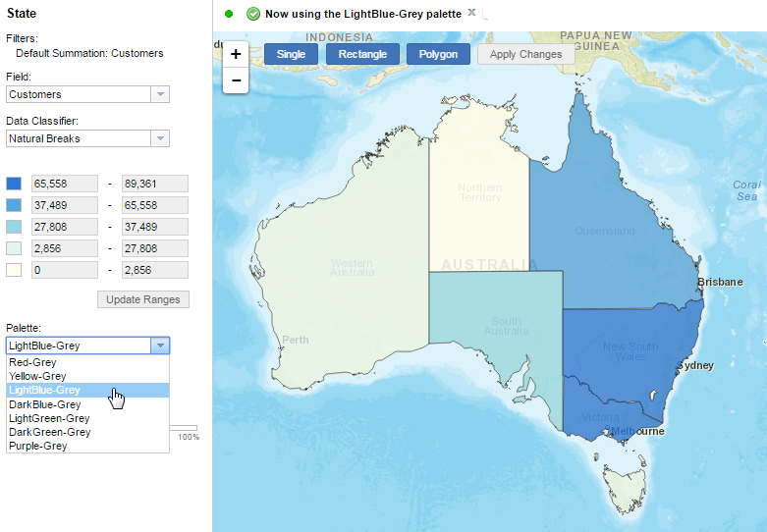Click the green success checkmark icon
Viewport: 767px width, 532px height.
tap(253, 14)
